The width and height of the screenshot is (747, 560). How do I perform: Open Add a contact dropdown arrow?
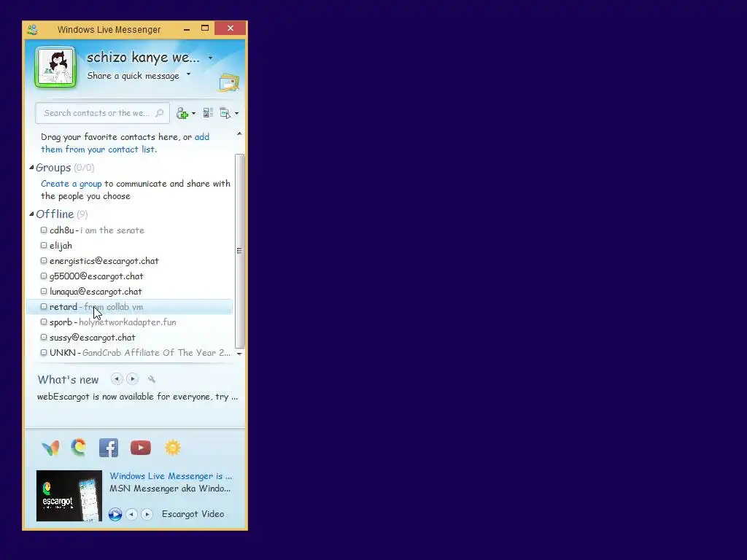point(193,114)
